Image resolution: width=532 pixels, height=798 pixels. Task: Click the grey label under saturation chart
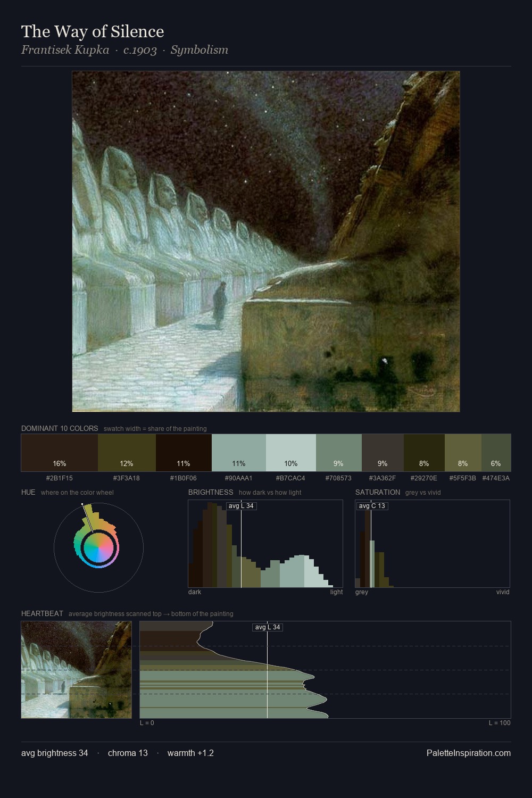tap(362, 592)
